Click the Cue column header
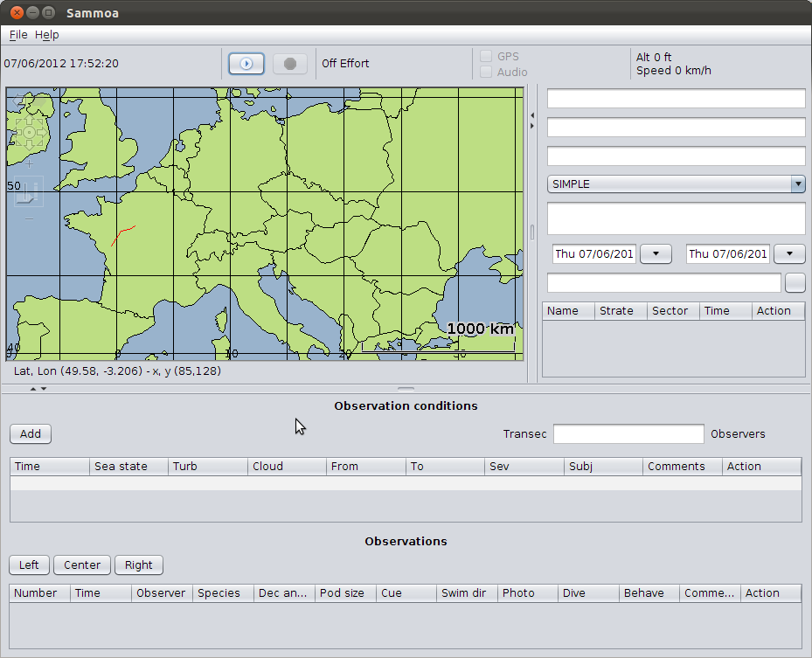The width and height of the screenshot is (812, 658). pos(406,593)
